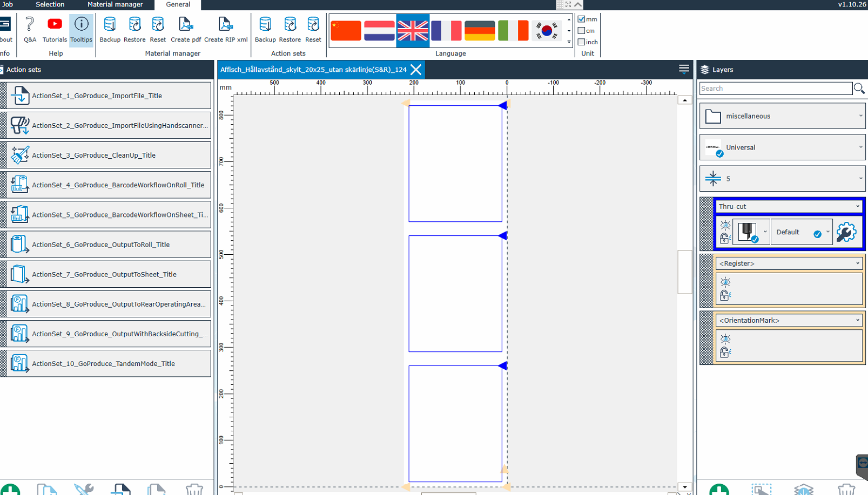Open the Default tool setting dropdown

pos(802,232)
